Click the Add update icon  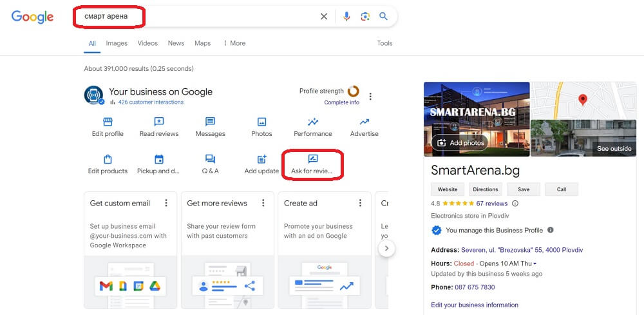(x=261, y=159)
